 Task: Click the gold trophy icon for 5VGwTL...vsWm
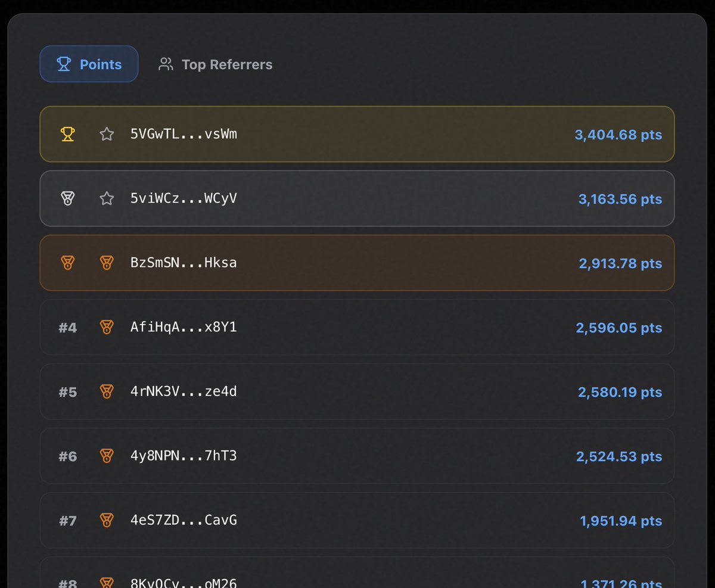coord(68,134)
